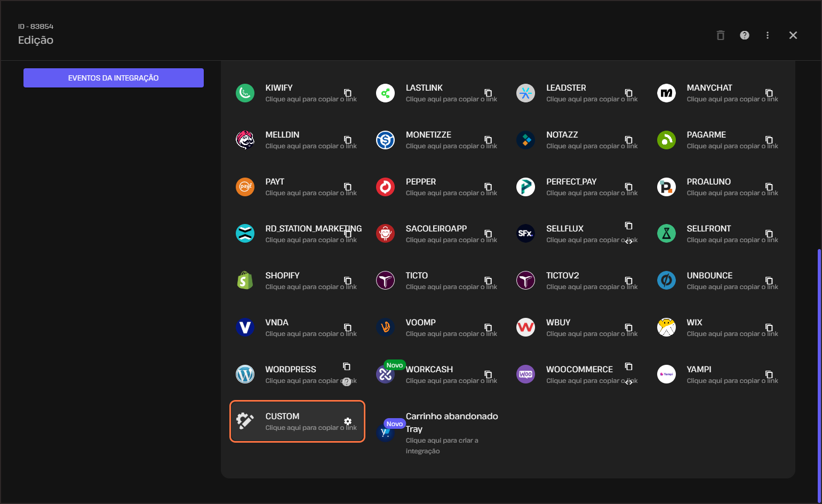Screen dimensions: 822x504
Task: Click the code brackets icon on SELLFLUX
Action: pyautogui.click(x=629, y=241)
